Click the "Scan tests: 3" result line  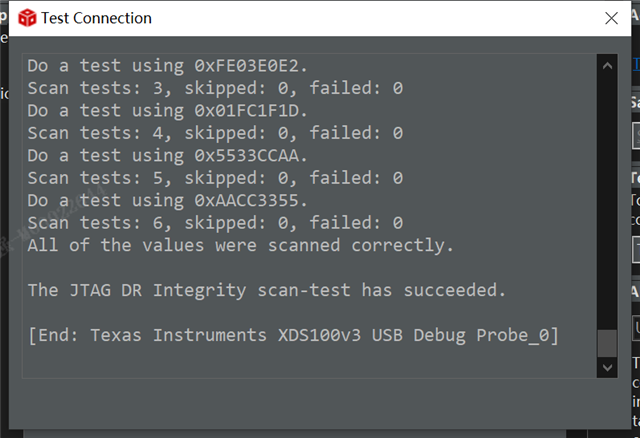[214, 88]
